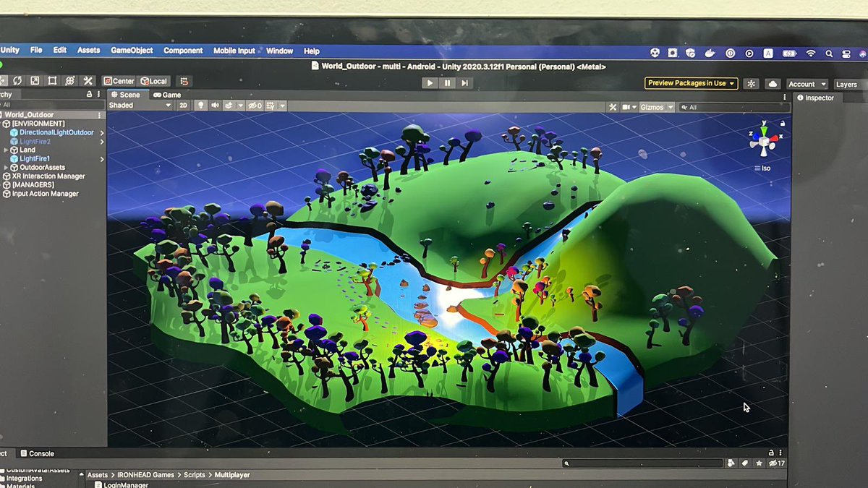This screenshot has width=868, height=488.
Task: Toggle Center pivot mode
Action: coord(119,81)
